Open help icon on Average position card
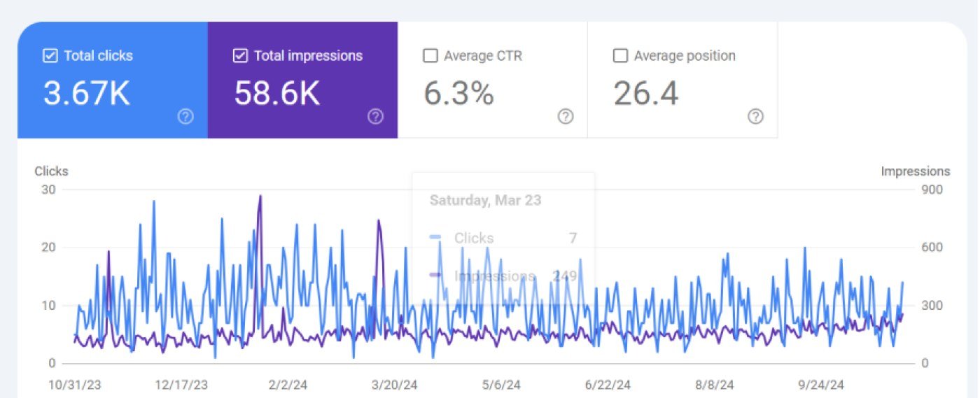 tap(755, 117)
